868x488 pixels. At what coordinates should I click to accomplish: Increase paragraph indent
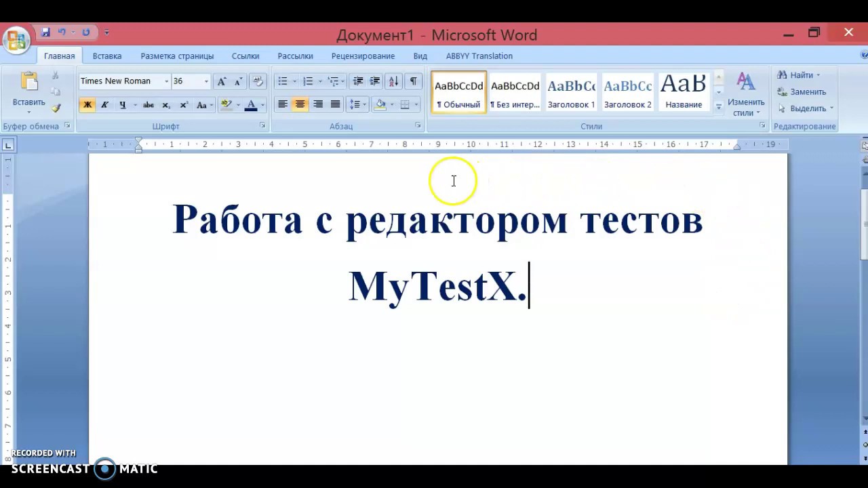coord(375,81)
